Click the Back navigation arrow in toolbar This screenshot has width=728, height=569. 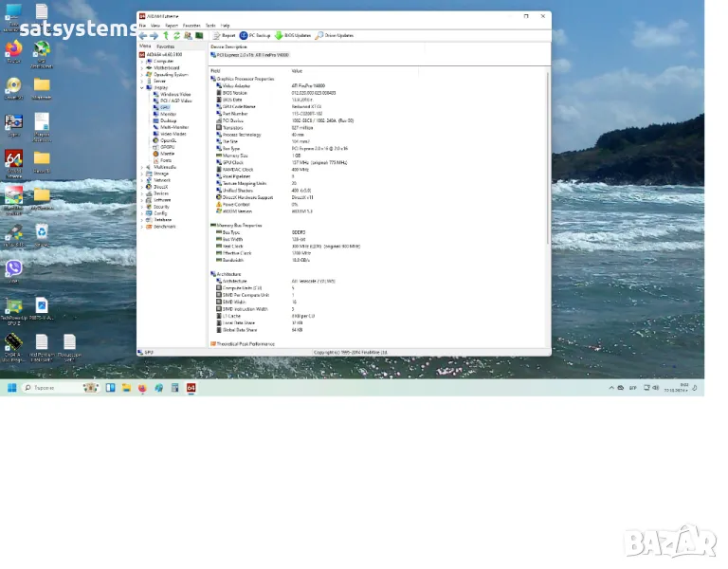point(143,35)
